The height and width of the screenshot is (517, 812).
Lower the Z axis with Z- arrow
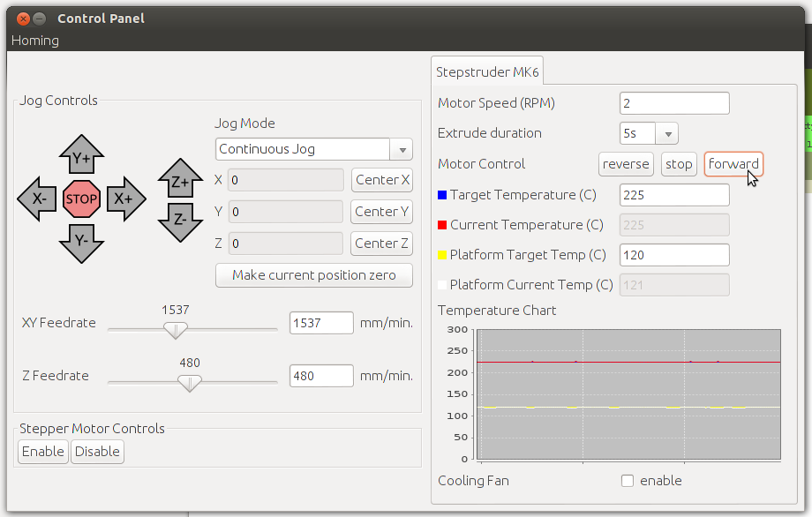coord(179,220)
